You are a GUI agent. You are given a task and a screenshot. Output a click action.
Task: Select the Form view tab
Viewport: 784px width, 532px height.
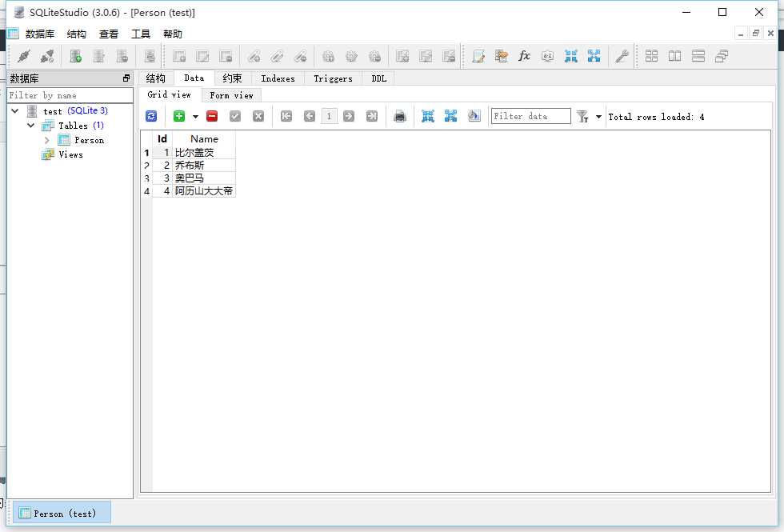pos(231,95)
